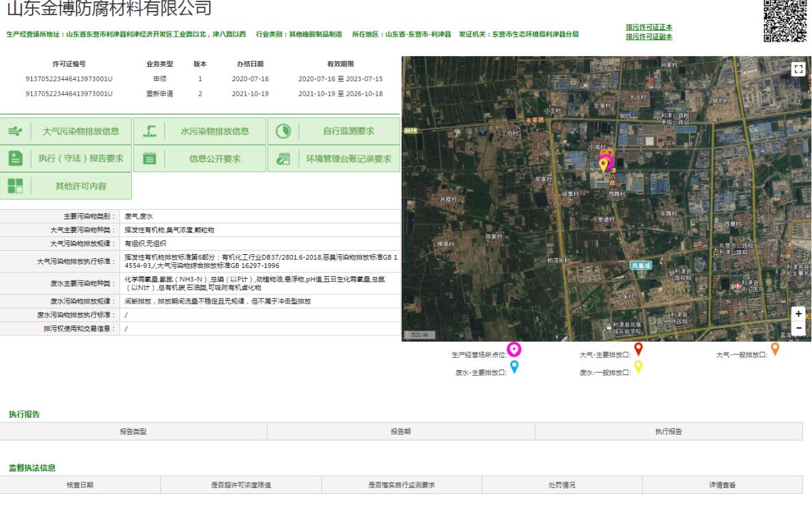
Task: Click the 监督执法信息 section heading
Action: (x=32, y=467)
